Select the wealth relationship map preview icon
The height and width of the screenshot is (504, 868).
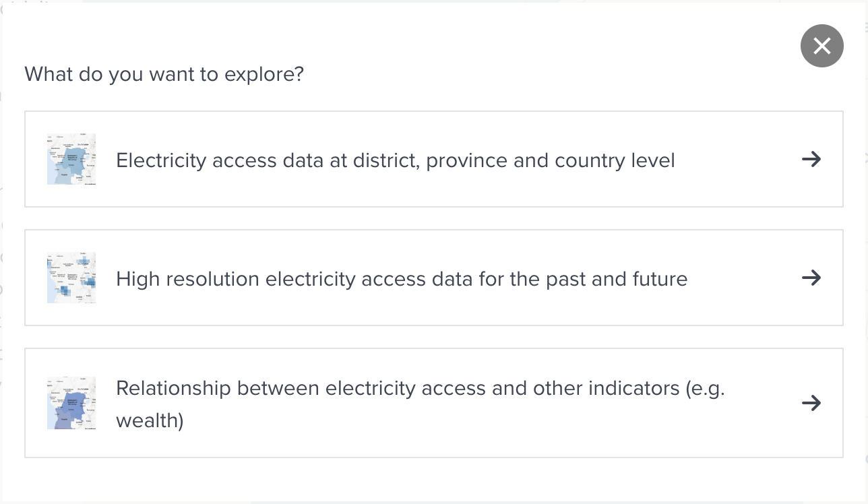(71, 402)
